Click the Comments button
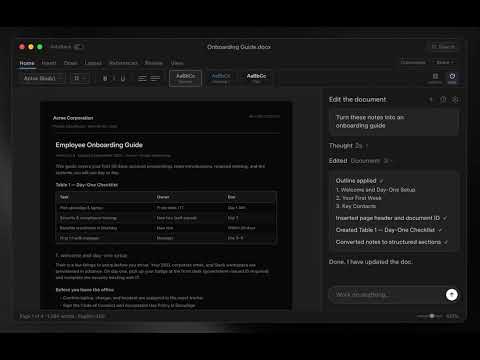The image size is (480, 360). [413, 62]
